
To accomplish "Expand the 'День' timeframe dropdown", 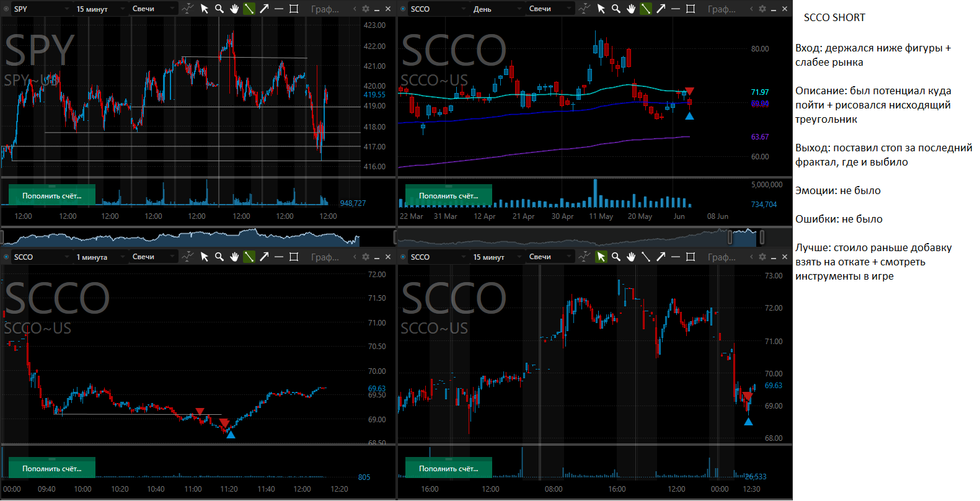I will coord(496,9).
